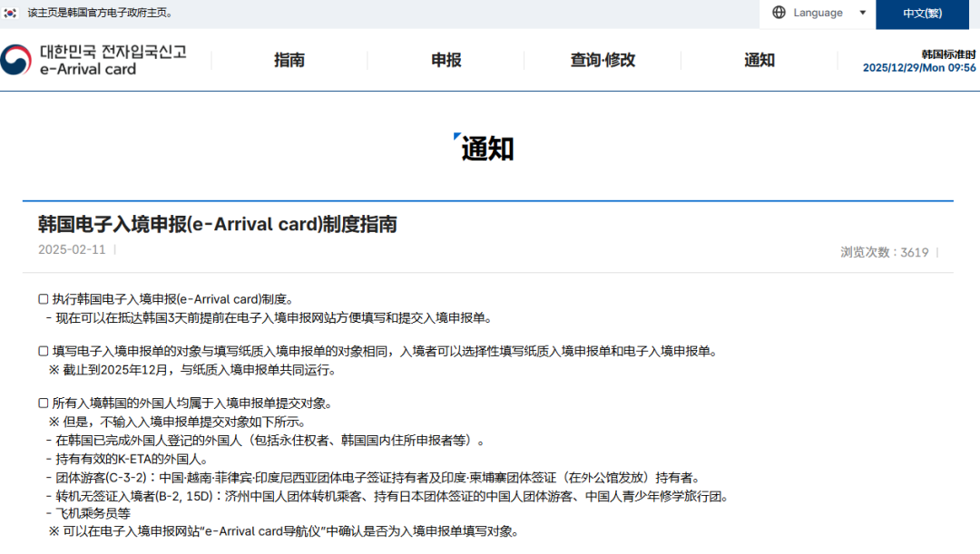Open the 查询·修改 menu
Viewport: 980px width, 554px height.
pyautogui.click(x=603, y=59)
